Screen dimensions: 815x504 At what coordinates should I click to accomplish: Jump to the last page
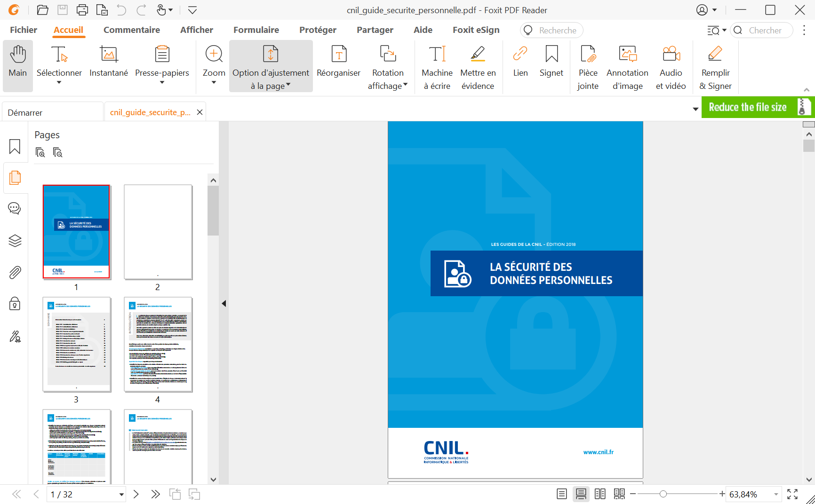tap(155, 494)
